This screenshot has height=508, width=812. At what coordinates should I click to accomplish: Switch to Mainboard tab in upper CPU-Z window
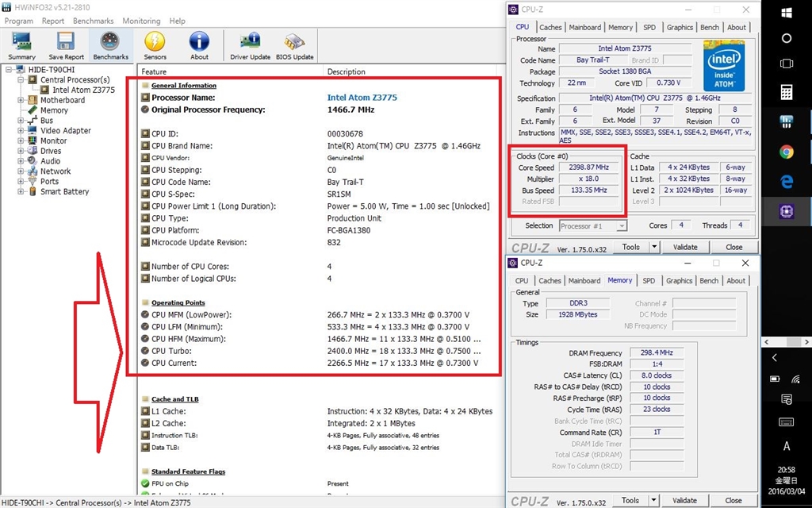pos(584,27)
